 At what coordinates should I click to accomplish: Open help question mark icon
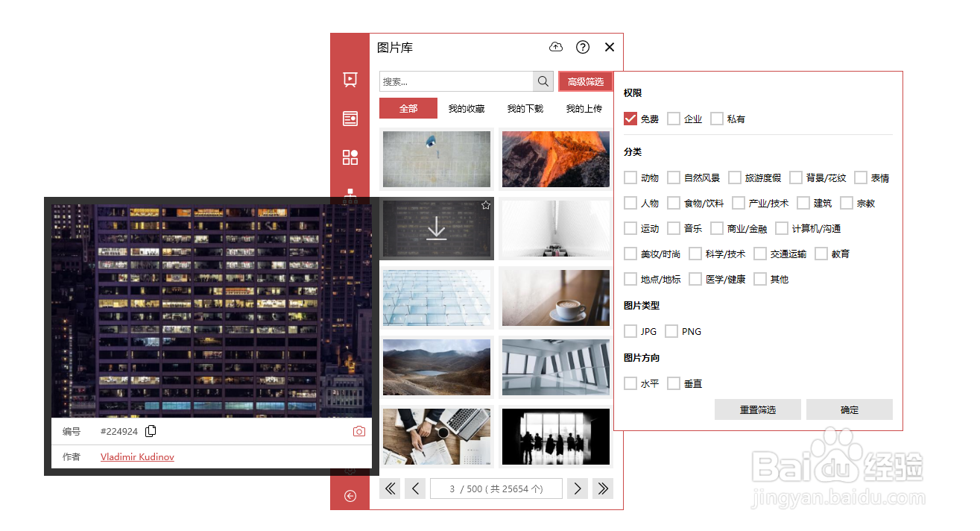[583, 47]
